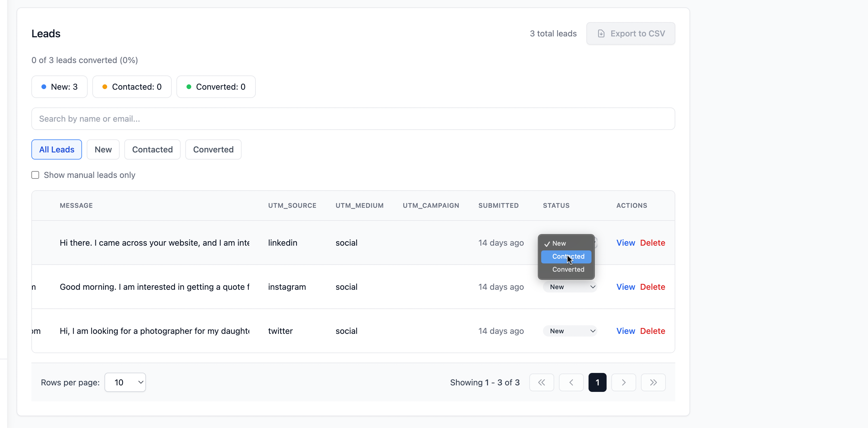Click the instagram source cell
868x428 pixels.
(287, 287)
